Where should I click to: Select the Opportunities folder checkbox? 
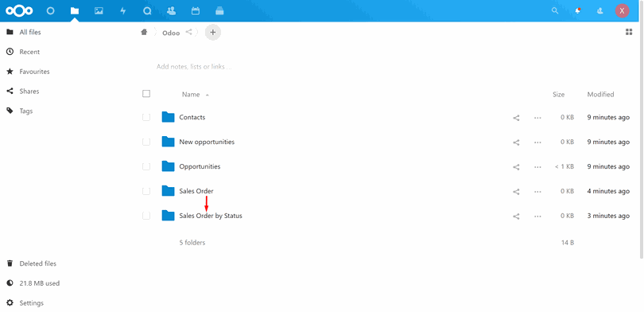point(146,167)
